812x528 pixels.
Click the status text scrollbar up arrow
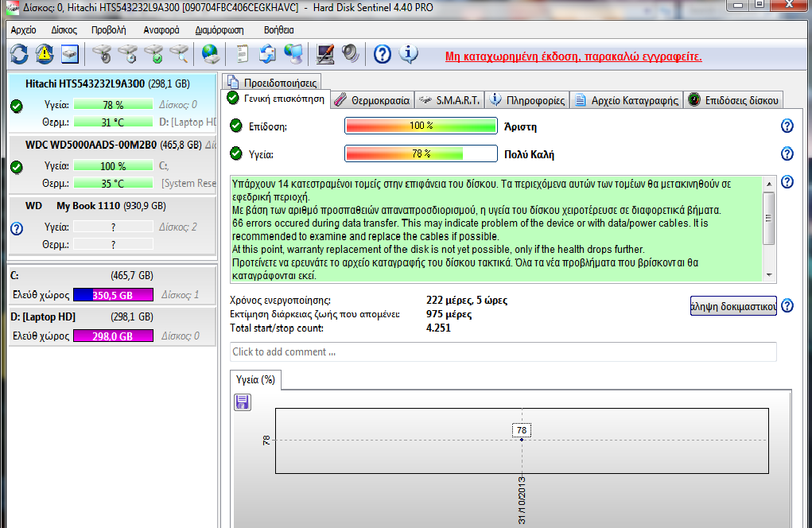point(769,184)
